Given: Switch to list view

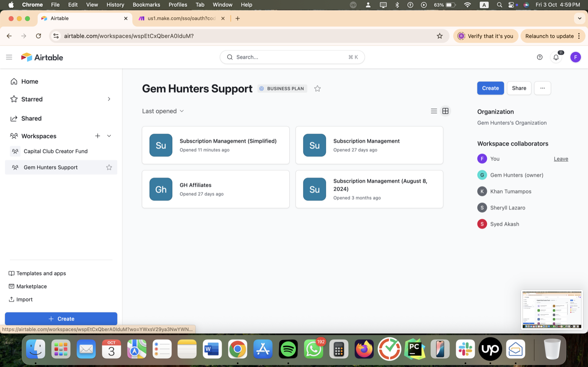Looking at the screenshot, I should (434, 111).
